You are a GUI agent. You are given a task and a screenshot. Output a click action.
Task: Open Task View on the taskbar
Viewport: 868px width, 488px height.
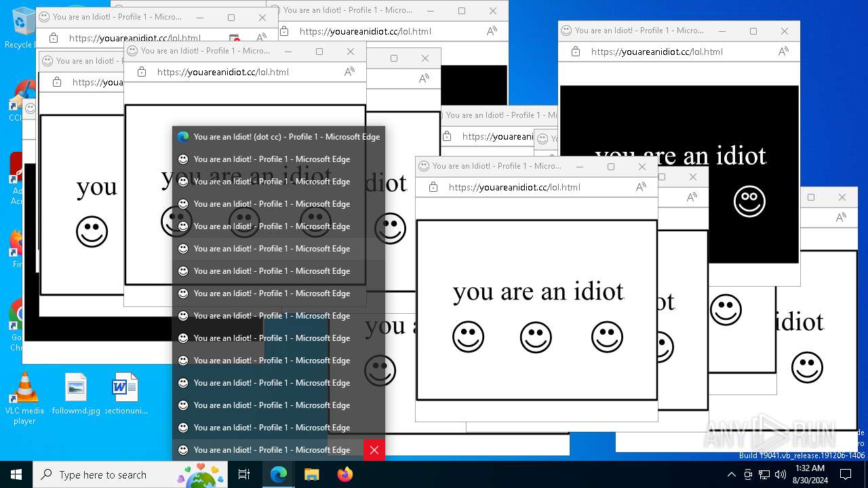[x=244, y=474]
